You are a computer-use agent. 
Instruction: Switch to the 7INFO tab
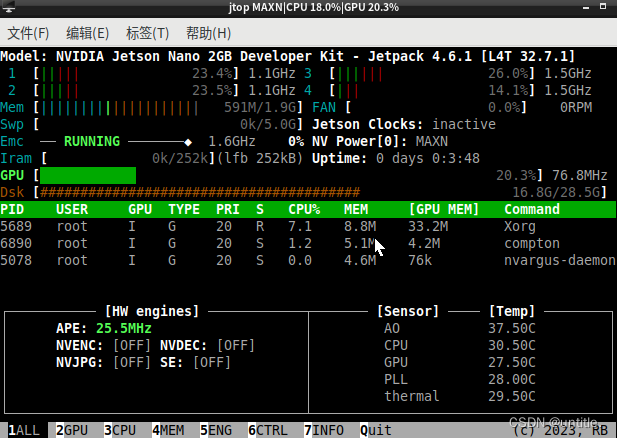pyautogui.click(x=324, y=430)
